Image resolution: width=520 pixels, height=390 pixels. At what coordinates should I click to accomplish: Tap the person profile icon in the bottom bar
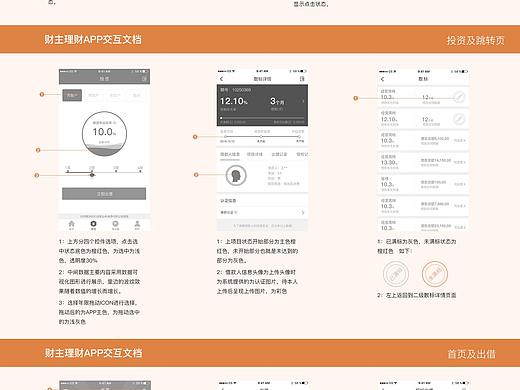coord(137,224)
